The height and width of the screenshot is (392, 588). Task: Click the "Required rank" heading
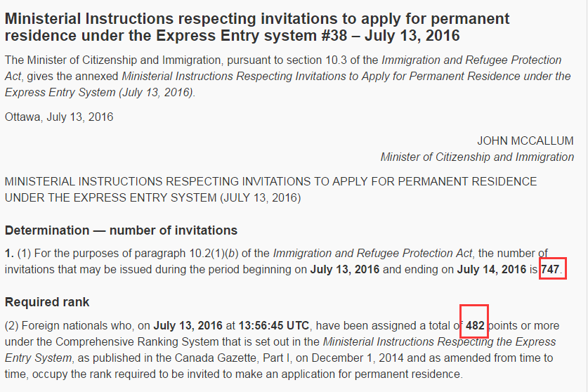(47, 301)
